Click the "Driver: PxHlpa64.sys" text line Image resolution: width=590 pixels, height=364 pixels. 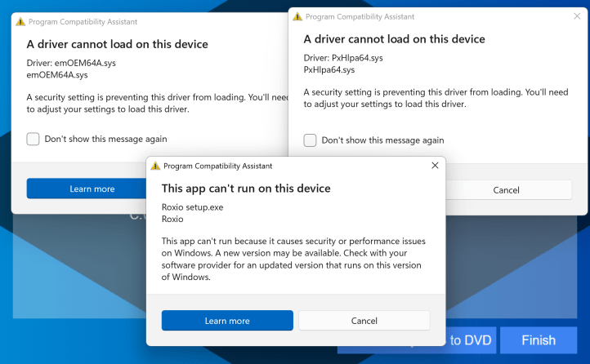pyautogui.click(x=343, y=58)
